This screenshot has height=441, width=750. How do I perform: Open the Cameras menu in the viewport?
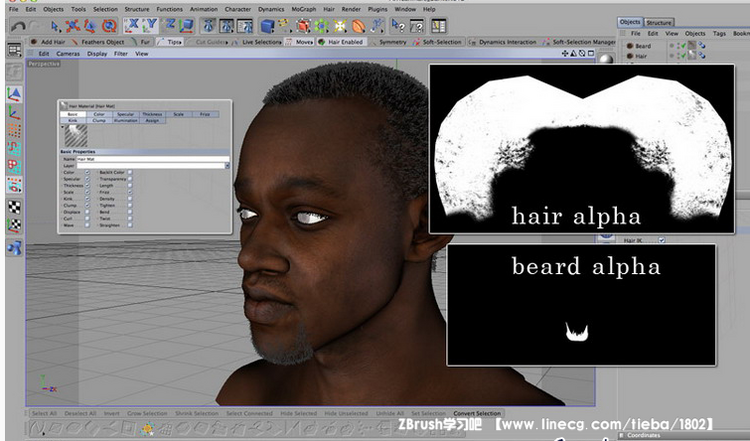click(68, 54)
